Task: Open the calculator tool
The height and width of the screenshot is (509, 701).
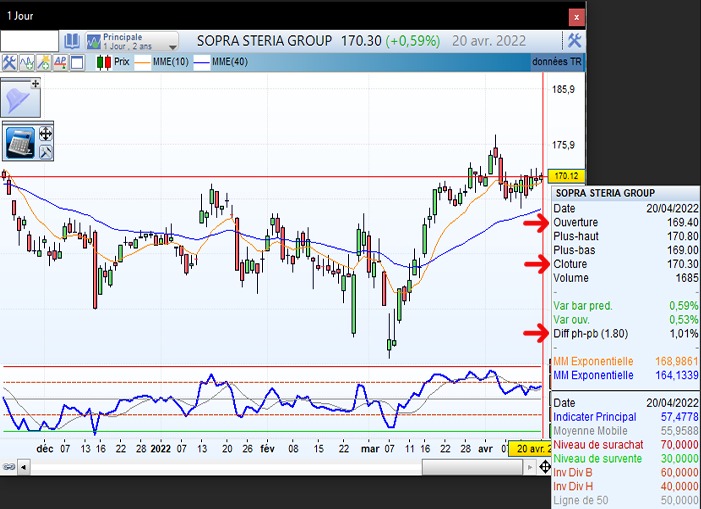Action: (x=20, y=143)
